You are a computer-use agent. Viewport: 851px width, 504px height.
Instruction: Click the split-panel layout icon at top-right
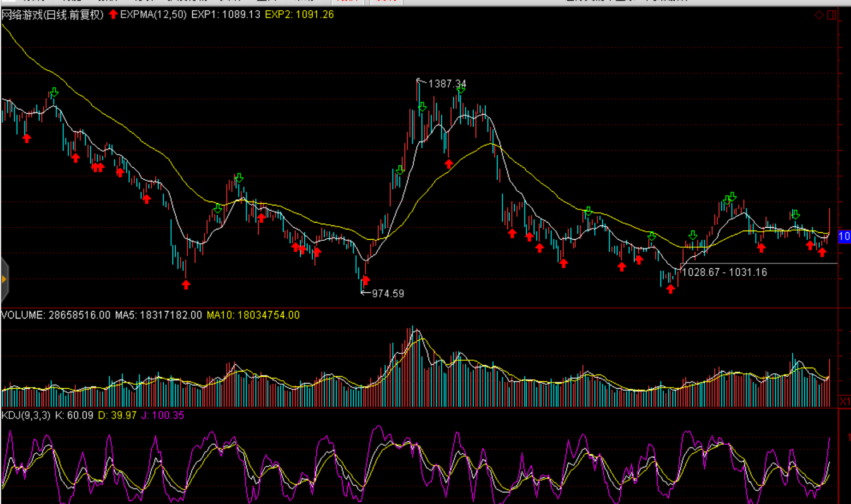coord(832,15)
